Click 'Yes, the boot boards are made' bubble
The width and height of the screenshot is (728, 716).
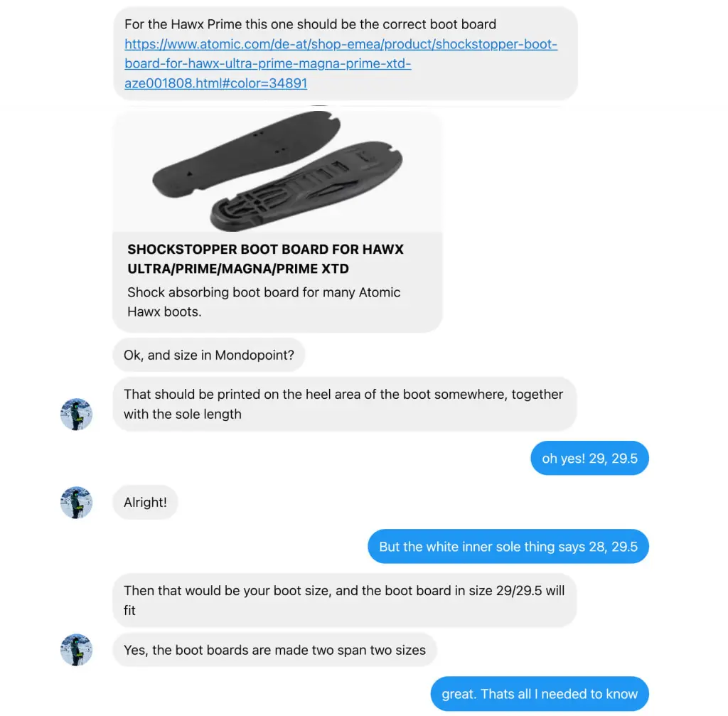tap(274, 650)
